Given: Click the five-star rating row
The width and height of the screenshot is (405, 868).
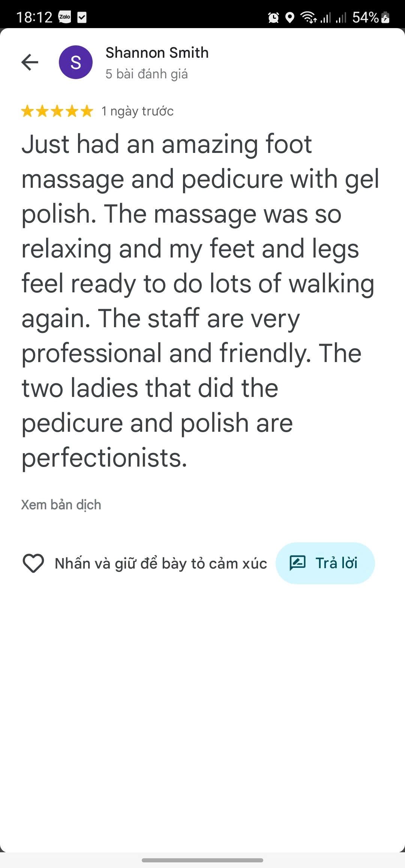Looking at the screenshot, I should pyautogui.click(x=57, y=111).
